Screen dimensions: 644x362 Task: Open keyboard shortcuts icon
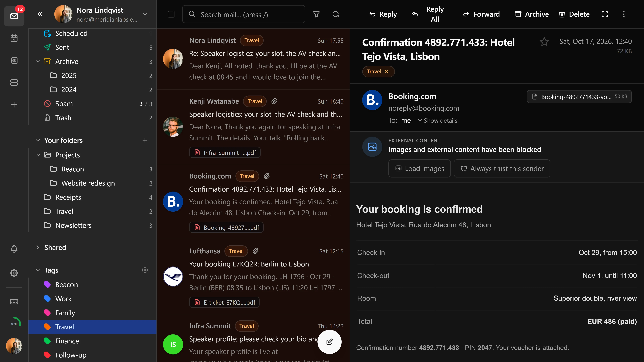pyautogui.click(x=14, y=302)
